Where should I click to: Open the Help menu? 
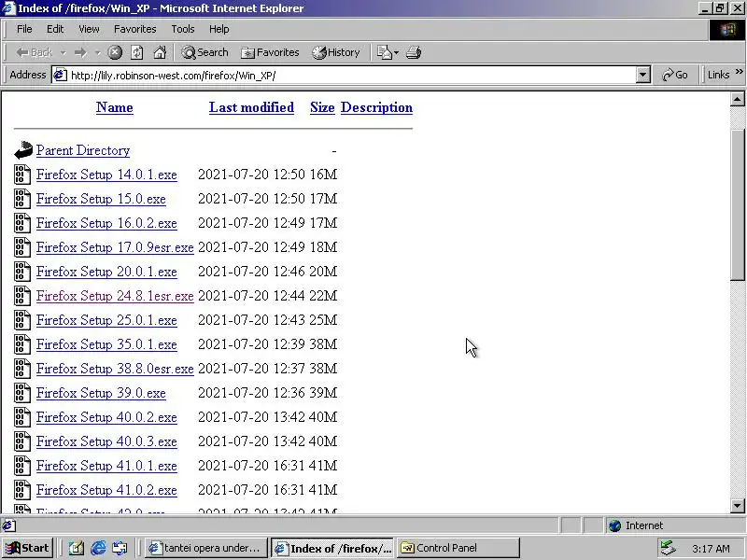(x=218, y=29)
